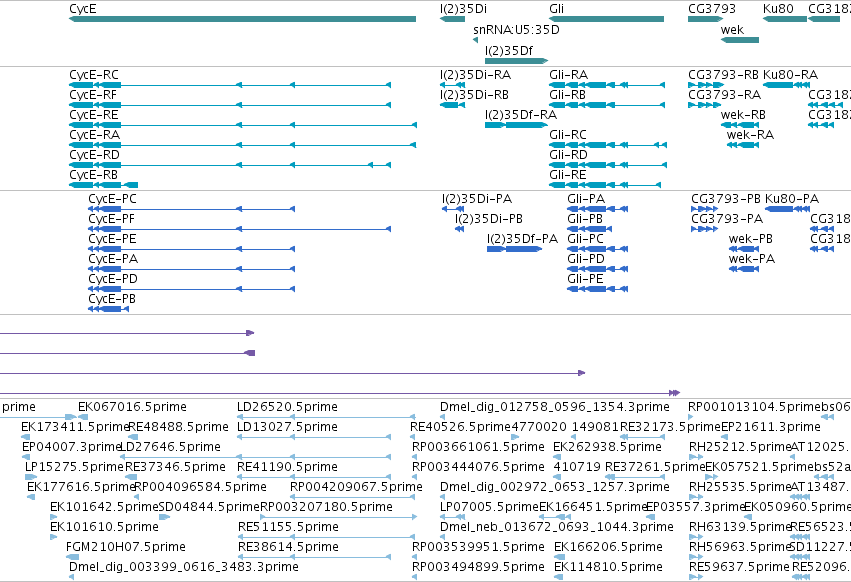
Task: Click the CG3793 gene label
Action: click(x=712, y=9)
